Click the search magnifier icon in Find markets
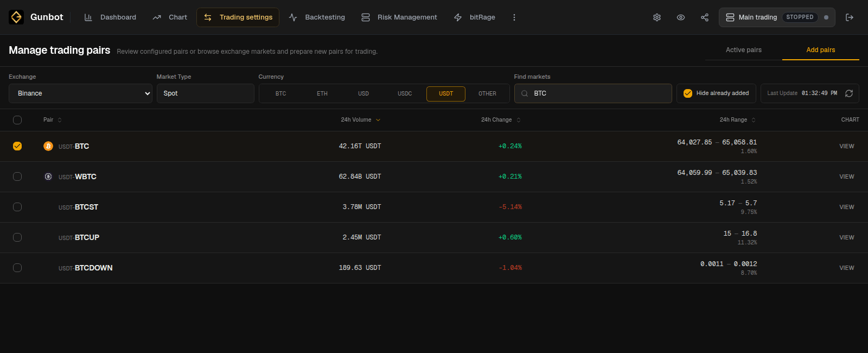The image size is (868, 353). coord(525,93)
